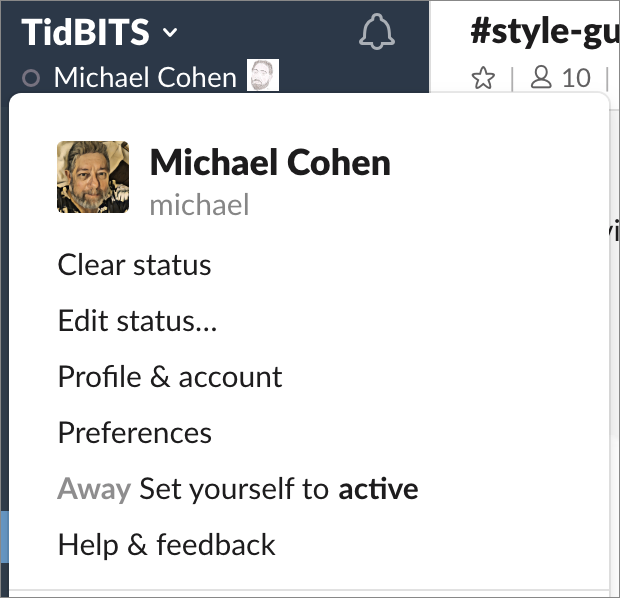Click small status avatar beside Michael Cohen
620x598 pixels.
click(263, 75)
